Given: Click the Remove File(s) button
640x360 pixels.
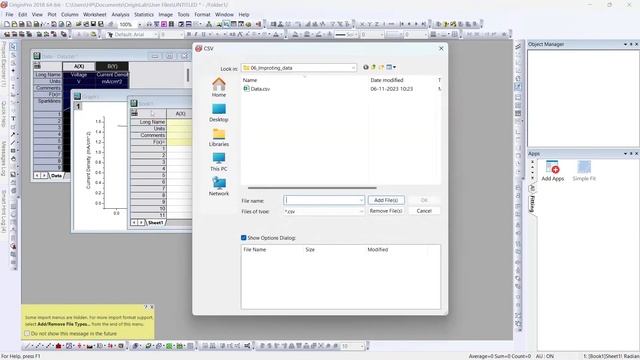Looking at the screenshot, I should pyautogui.click(x=386, y=211).
